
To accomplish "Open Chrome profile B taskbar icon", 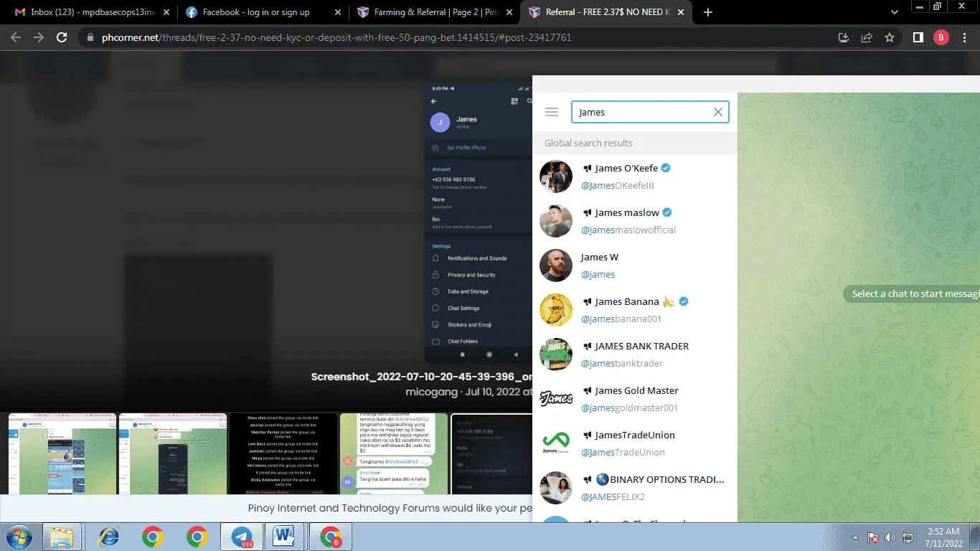I will [x=330, y=537].
